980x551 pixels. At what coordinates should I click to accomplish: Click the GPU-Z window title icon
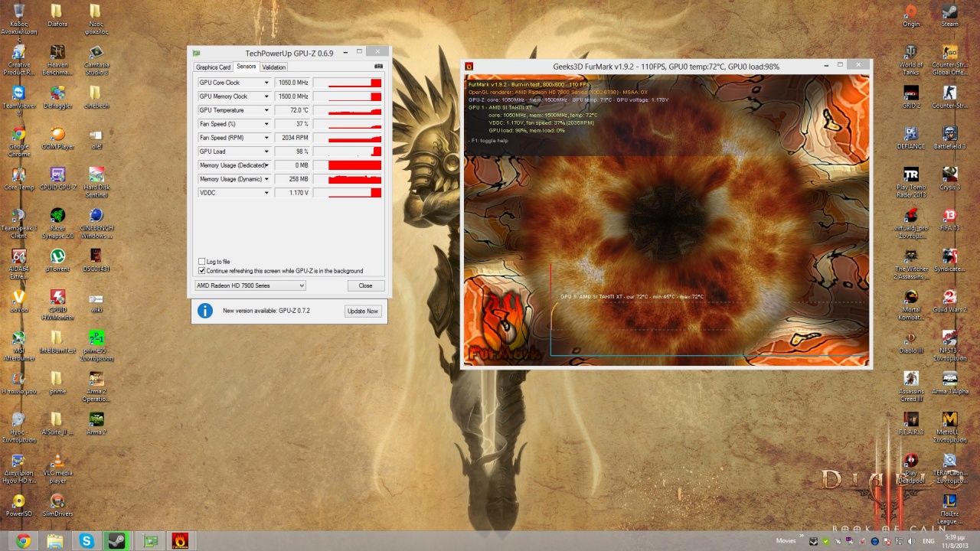[197, 53]
